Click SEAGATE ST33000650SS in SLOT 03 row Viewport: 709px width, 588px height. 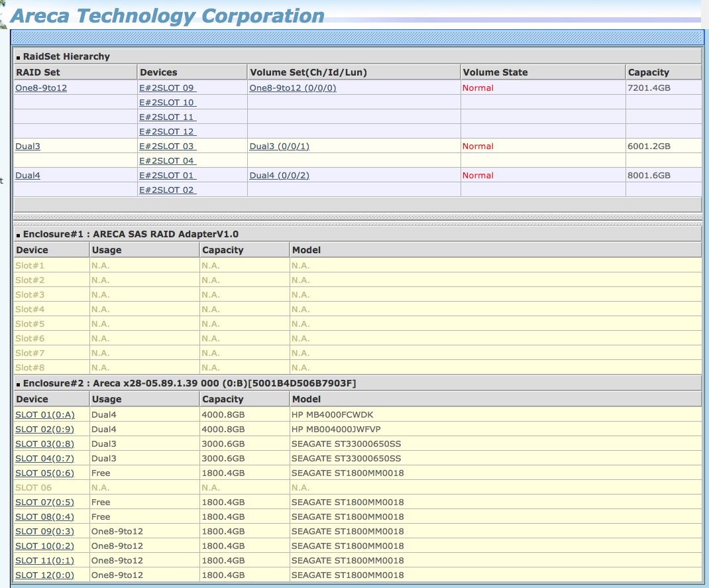347,443
